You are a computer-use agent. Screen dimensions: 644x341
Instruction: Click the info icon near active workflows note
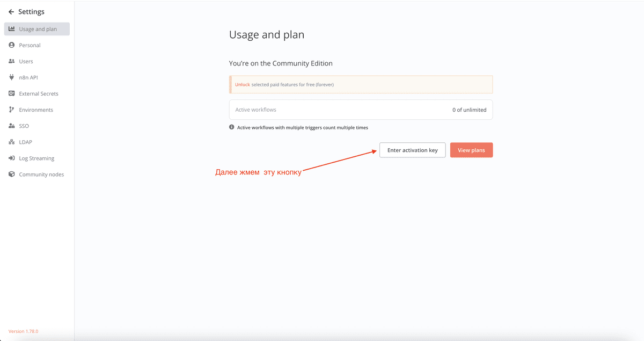click(x=232, y=127)
